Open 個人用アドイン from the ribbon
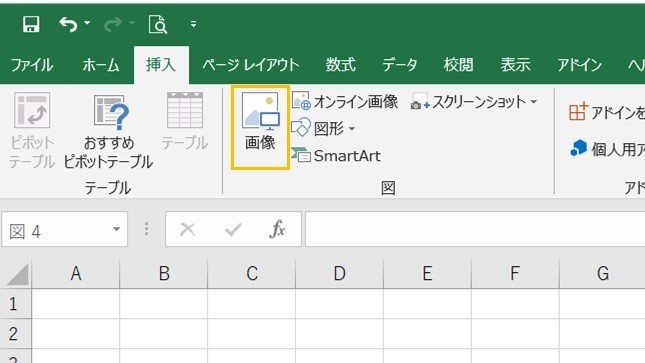Screen dimensions: 645x363 [607, 149]
